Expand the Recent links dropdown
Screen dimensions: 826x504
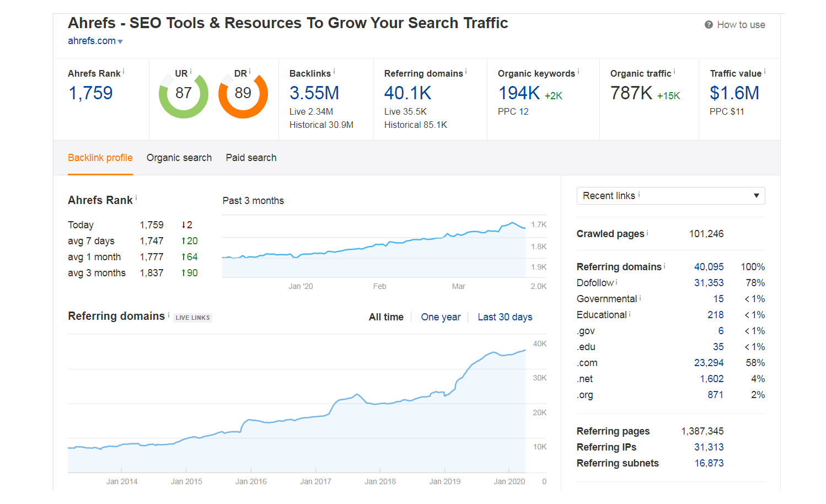pos(671,196)
